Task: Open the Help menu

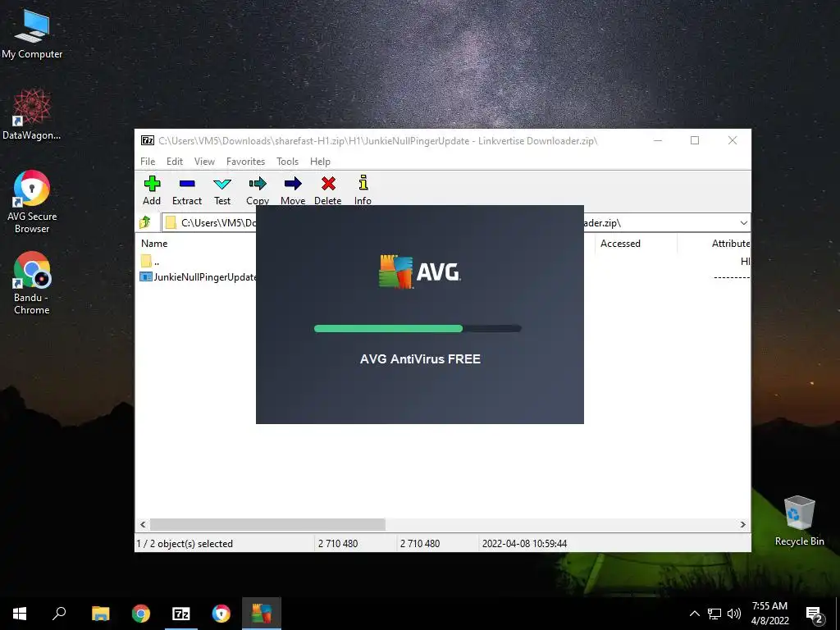Action: (320, 162)
